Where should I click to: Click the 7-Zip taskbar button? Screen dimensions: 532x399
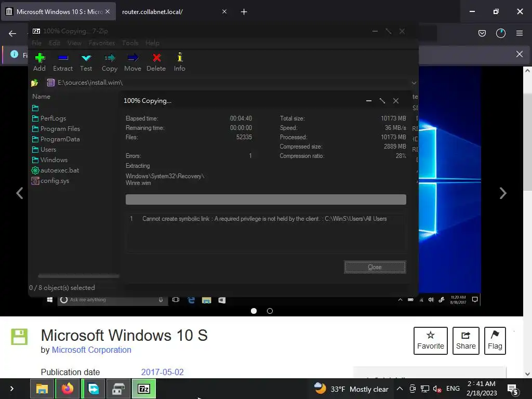(144, 389)
